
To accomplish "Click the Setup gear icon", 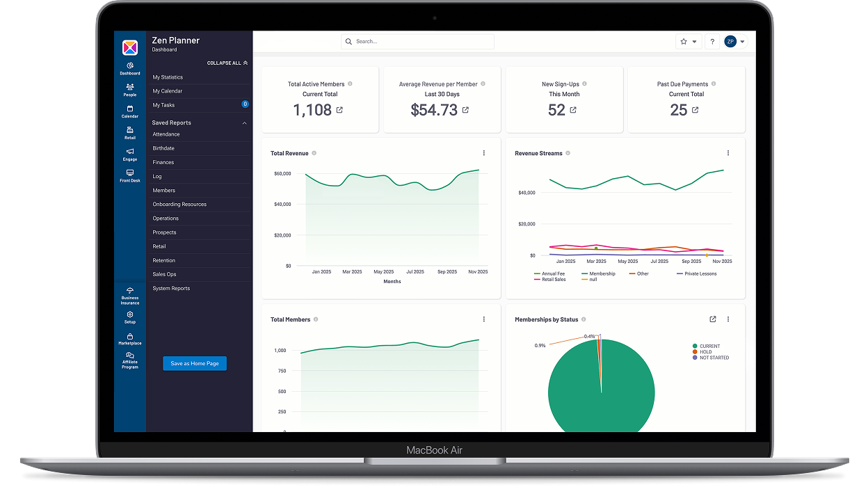I will coord(130,317).
